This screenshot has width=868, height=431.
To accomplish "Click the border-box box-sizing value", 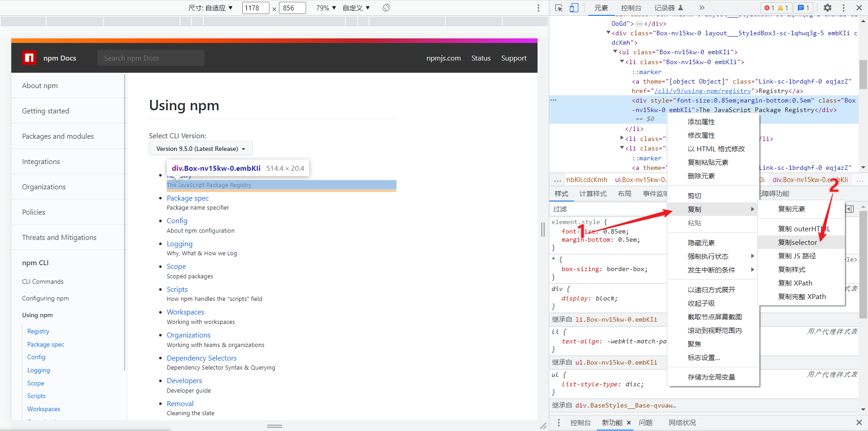I will click(x=625, y=269).
